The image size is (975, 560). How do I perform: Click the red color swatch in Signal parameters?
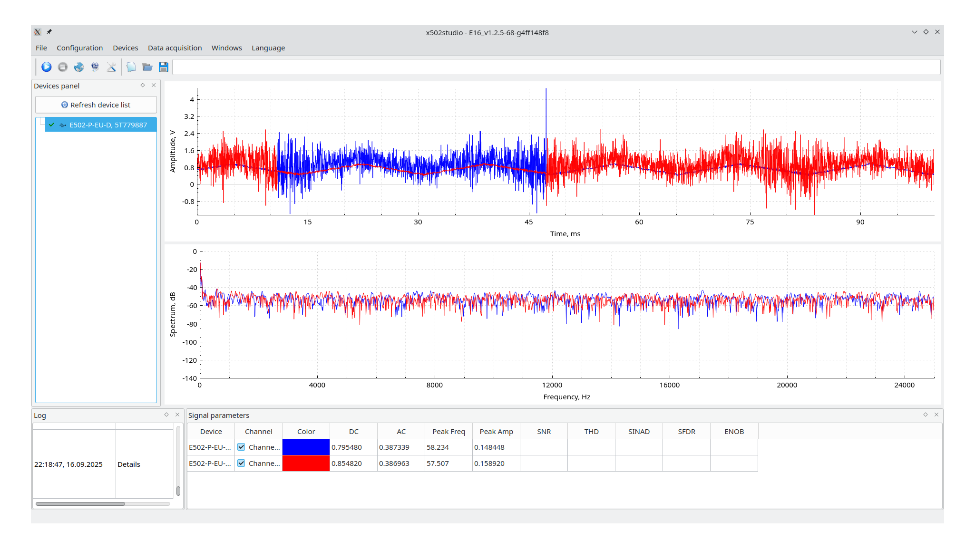coord(306,463)
